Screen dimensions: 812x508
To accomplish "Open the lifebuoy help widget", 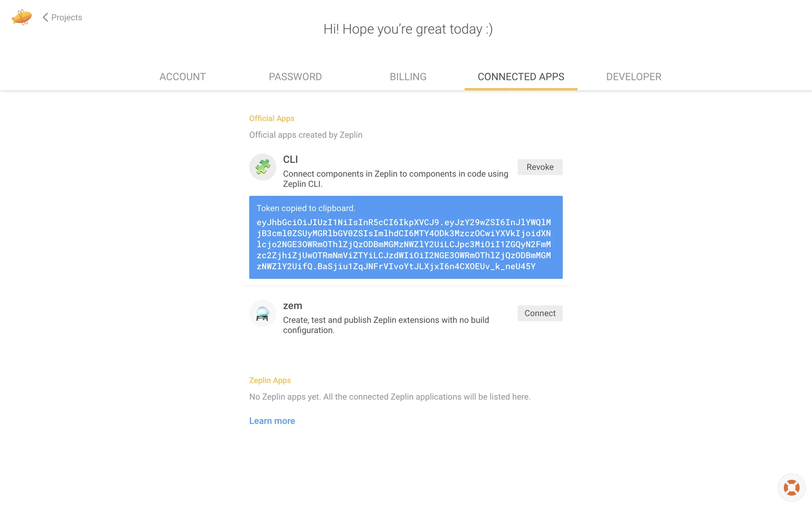I will [x=791, y=487].
